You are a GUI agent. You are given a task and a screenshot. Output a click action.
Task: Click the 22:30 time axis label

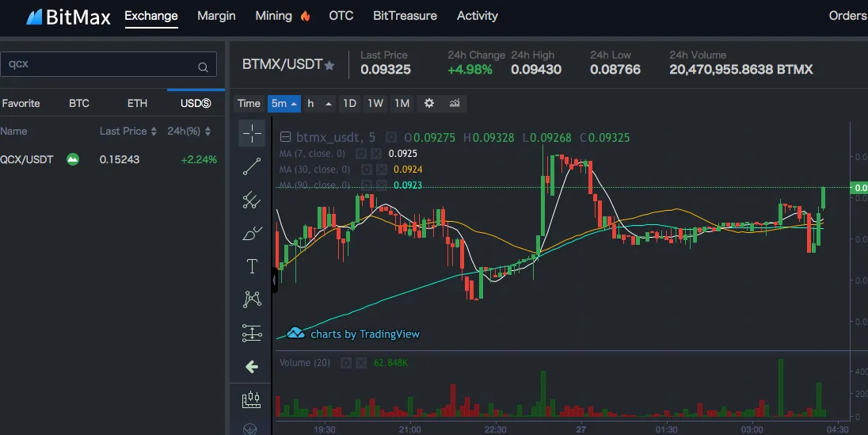[x=496, y=429]
